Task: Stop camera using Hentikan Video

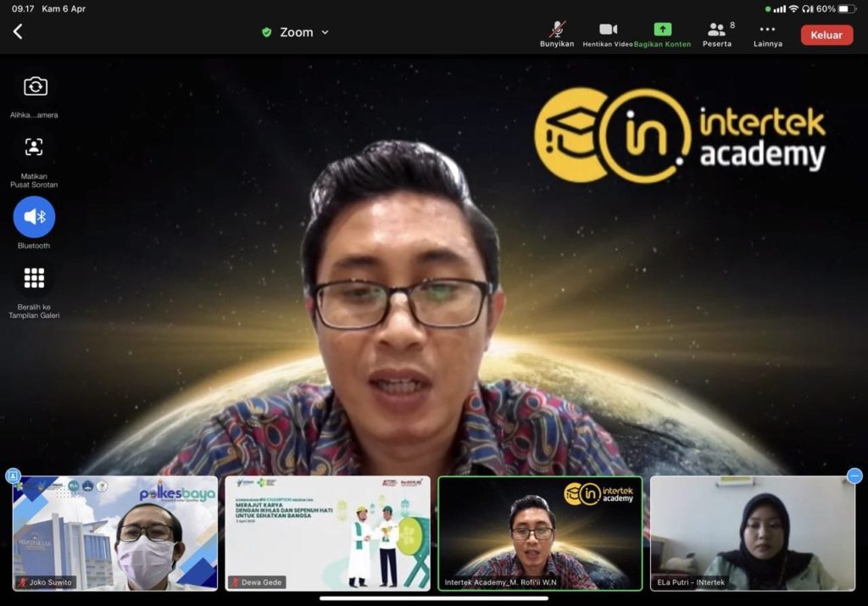Action: (x=608, y=34)
